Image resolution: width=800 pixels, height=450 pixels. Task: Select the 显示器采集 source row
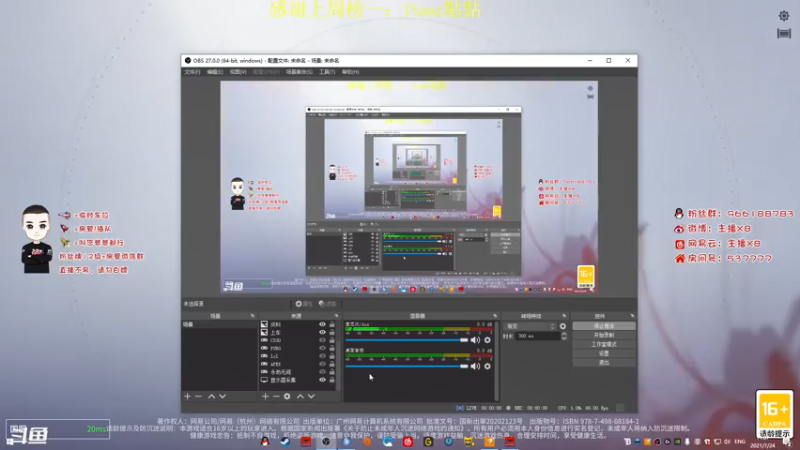click(x=298, y=380)
